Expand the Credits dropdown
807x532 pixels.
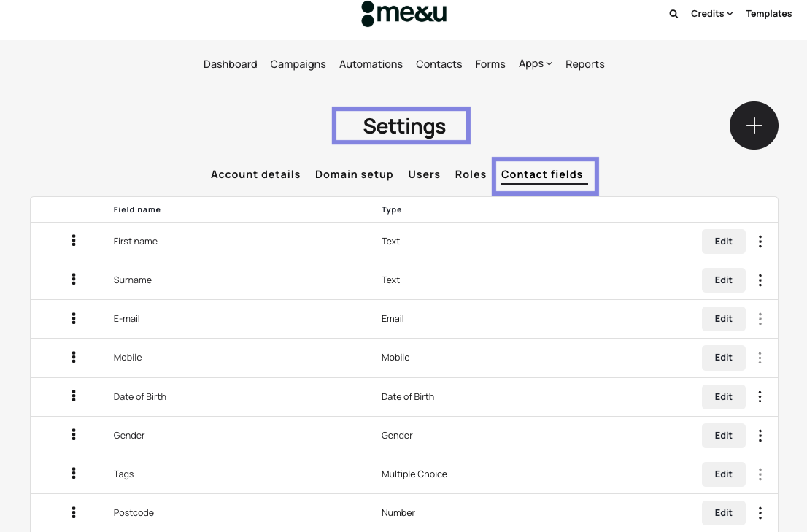711,14
